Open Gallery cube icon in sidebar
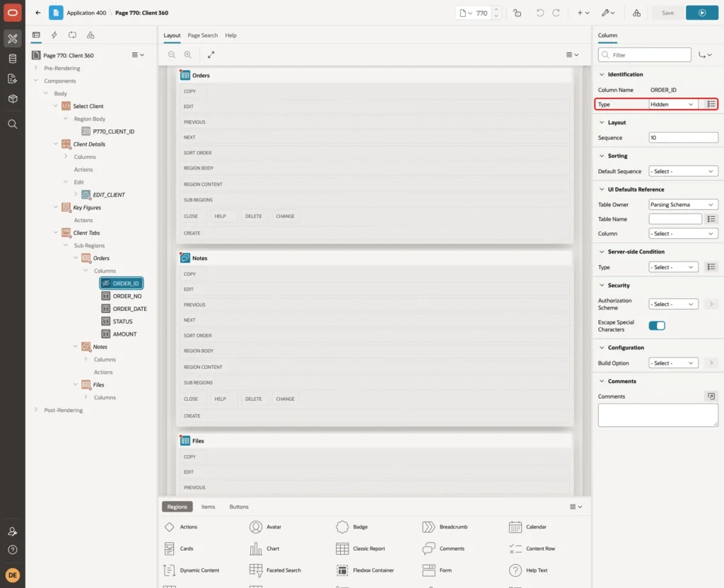This screenshot has height=588, width=724. [13, 98]
